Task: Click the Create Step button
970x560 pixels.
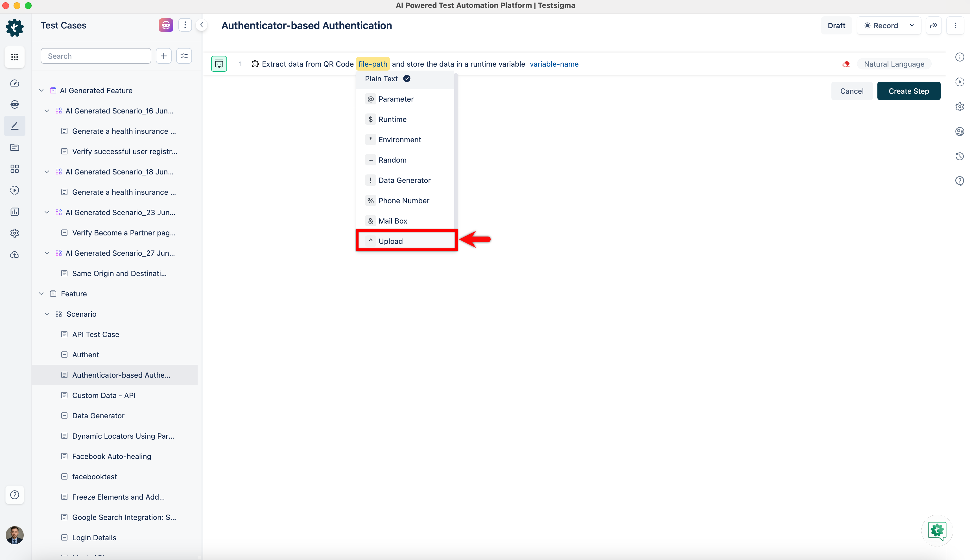Action: click(x=908, y=91)
